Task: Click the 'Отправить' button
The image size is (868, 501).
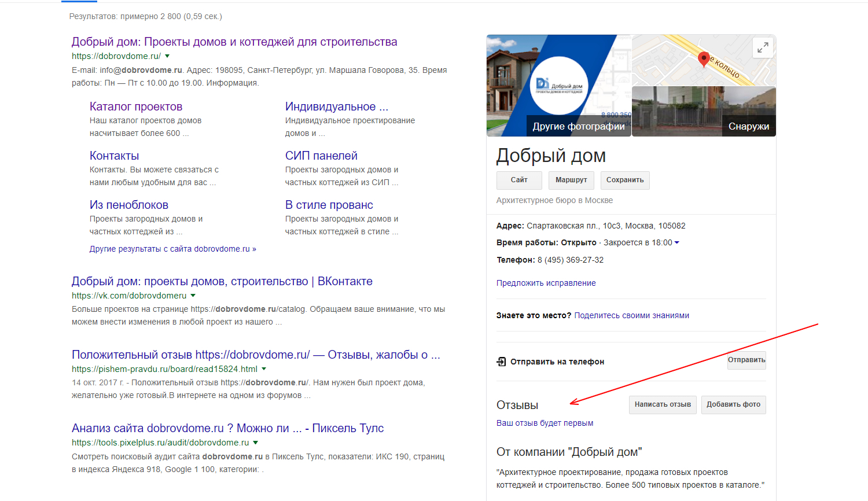Action: 746,360
